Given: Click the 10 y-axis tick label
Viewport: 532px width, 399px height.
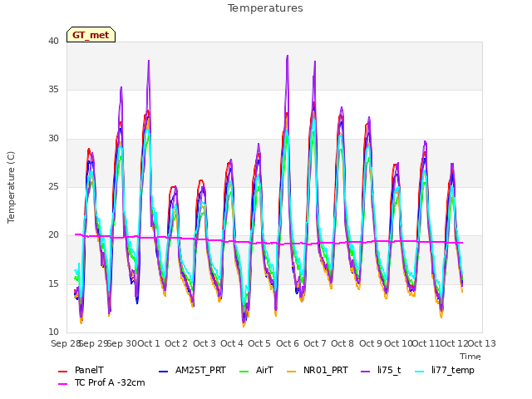Looking at the screenshot, I should coord(53,332).
